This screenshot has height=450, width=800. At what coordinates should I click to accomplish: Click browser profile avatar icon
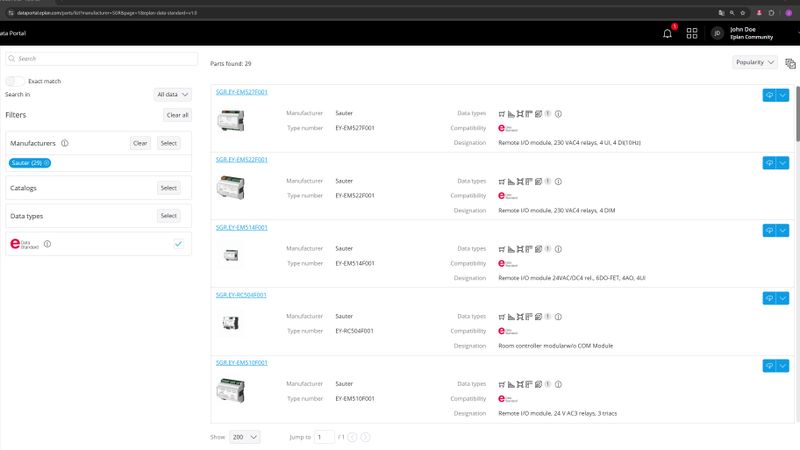pos(789,13)
